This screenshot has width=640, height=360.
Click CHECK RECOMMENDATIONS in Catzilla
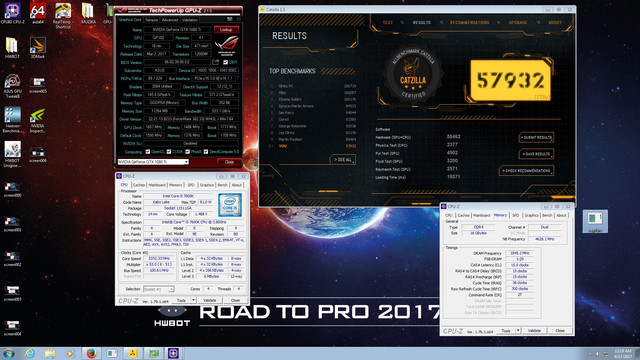point(526,171)
